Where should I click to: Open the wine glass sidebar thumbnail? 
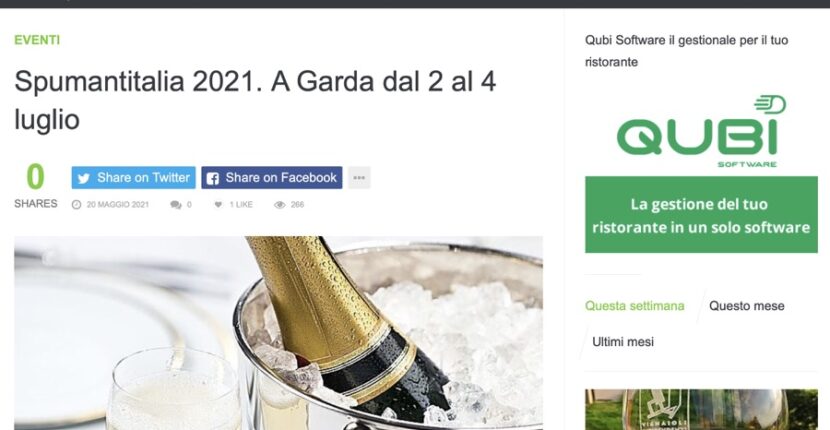[701, 410]
